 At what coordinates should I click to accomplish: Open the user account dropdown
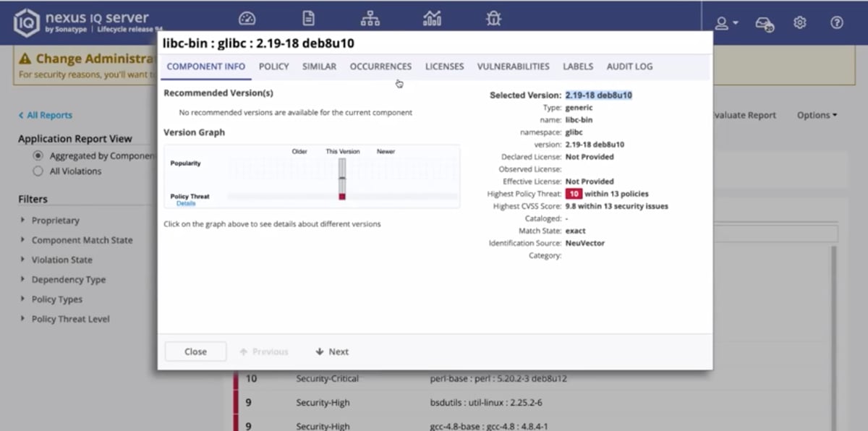725,22
